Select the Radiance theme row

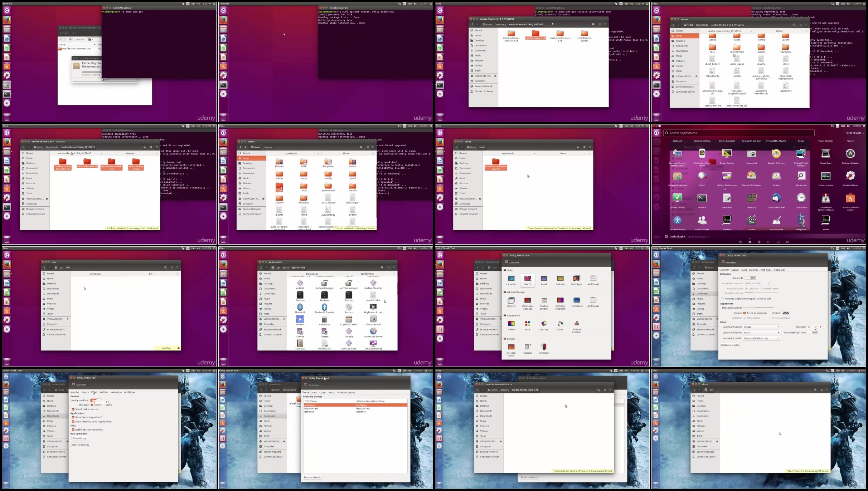(x=355, y=412)
